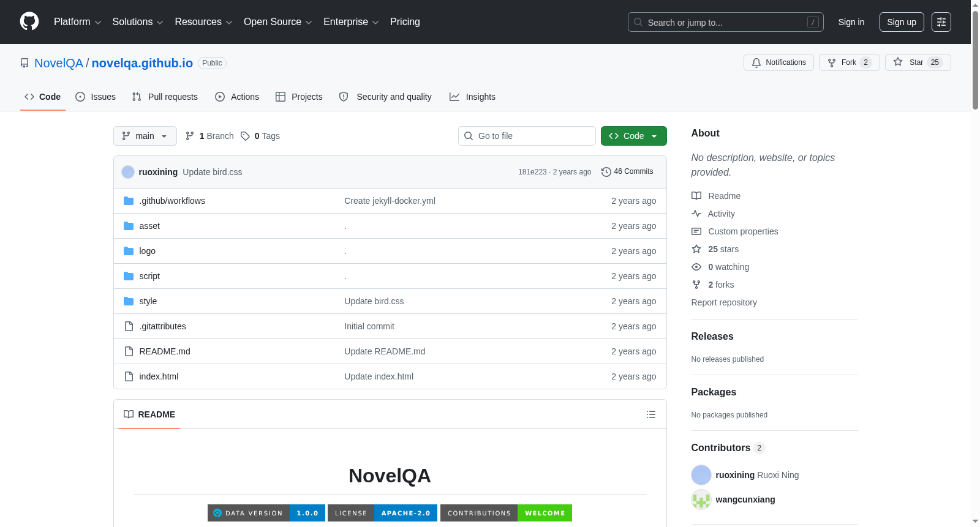Open the Releases heading link

712,337
